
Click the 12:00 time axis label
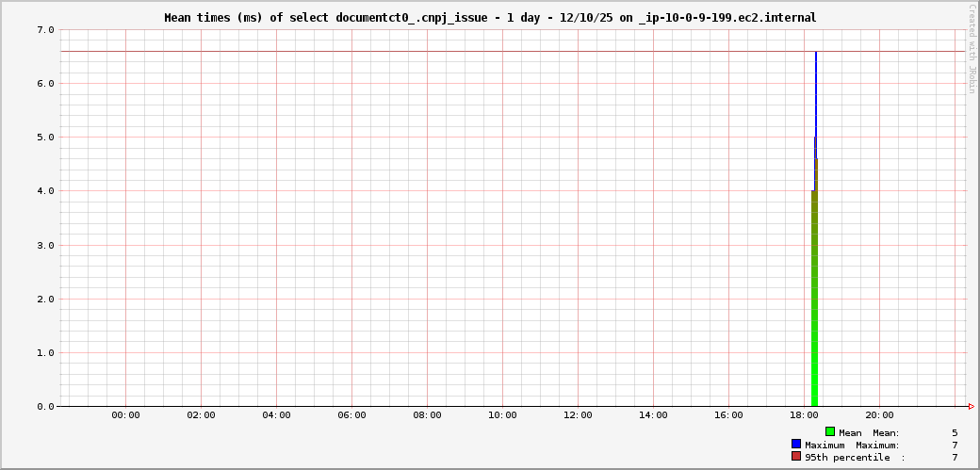coord(578,415)
